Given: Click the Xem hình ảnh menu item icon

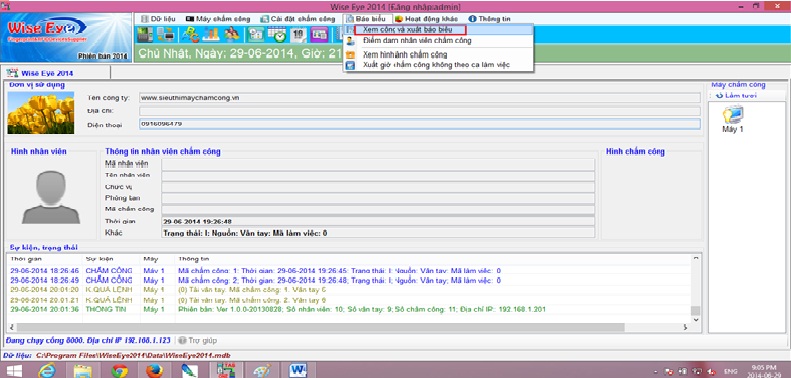Looking at the screenshot, I should click(350, 55).
